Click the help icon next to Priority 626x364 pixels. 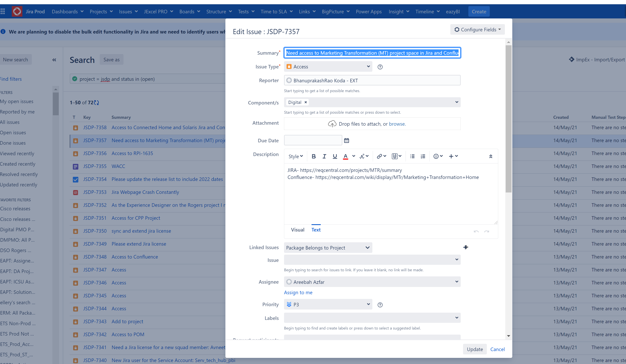[380, 305]
